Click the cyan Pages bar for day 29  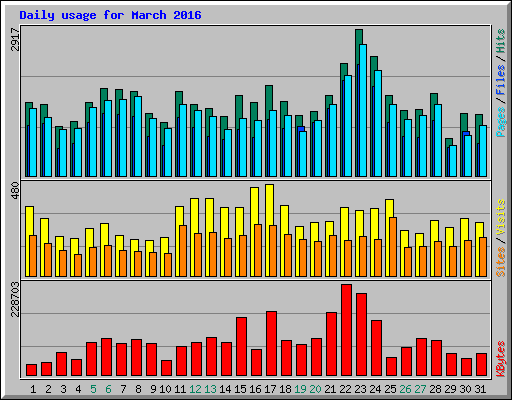453,161
